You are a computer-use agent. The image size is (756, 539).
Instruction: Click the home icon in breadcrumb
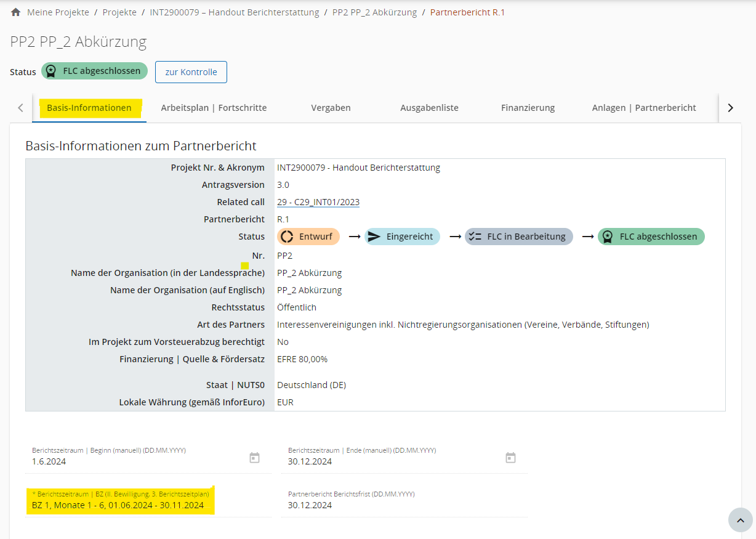[16, 12]
